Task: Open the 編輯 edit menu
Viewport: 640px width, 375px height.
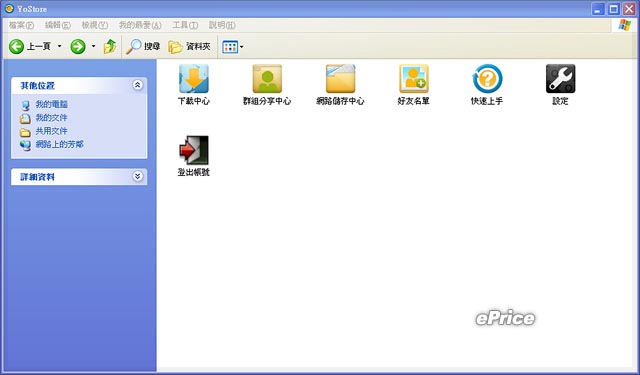Action: point(58,25)
